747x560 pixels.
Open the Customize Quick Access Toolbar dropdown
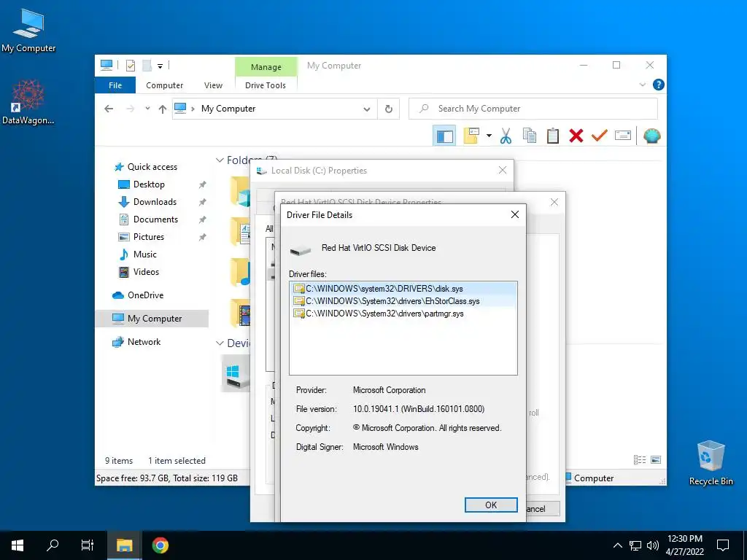(160, 66)
